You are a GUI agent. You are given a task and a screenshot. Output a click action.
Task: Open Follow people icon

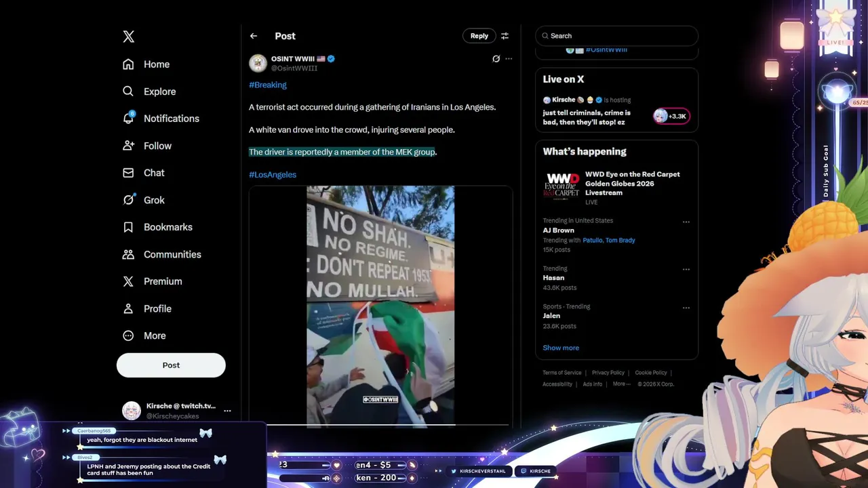click(x=128, y=146)
